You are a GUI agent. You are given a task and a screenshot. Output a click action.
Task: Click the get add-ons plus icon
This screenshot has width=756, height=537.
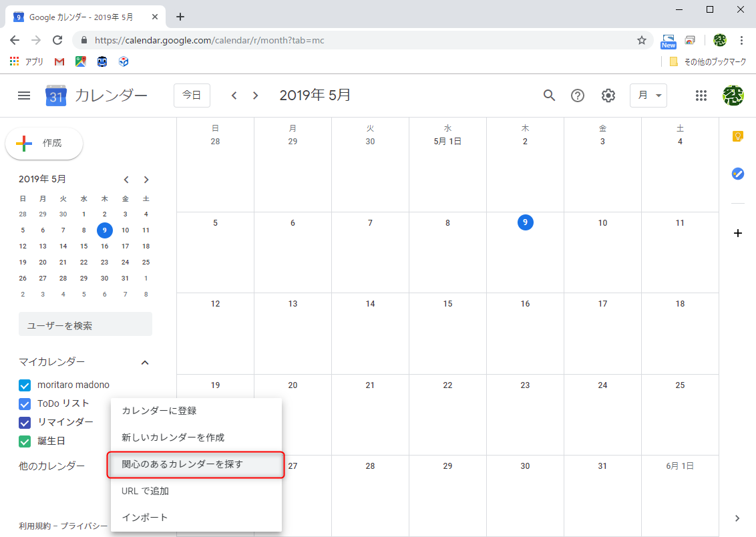click(x=737, y=233)
